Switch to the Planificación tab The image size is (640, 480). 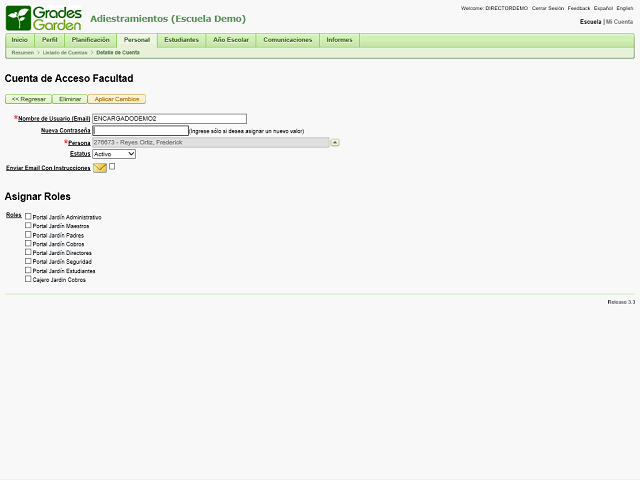tap(91, 40)
